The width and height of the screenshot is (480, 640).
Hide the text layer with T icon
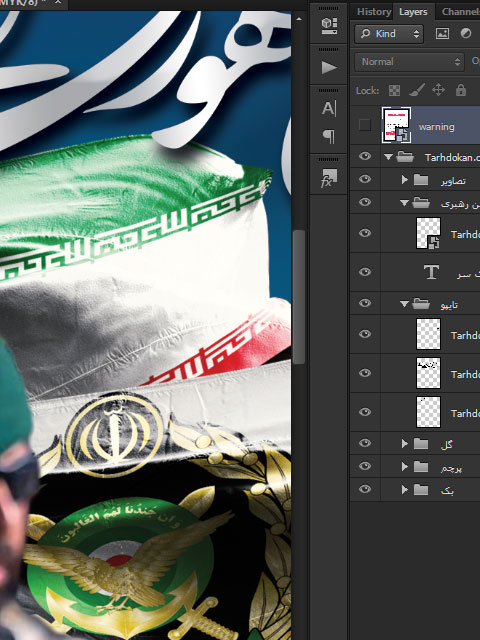(365, 272)
